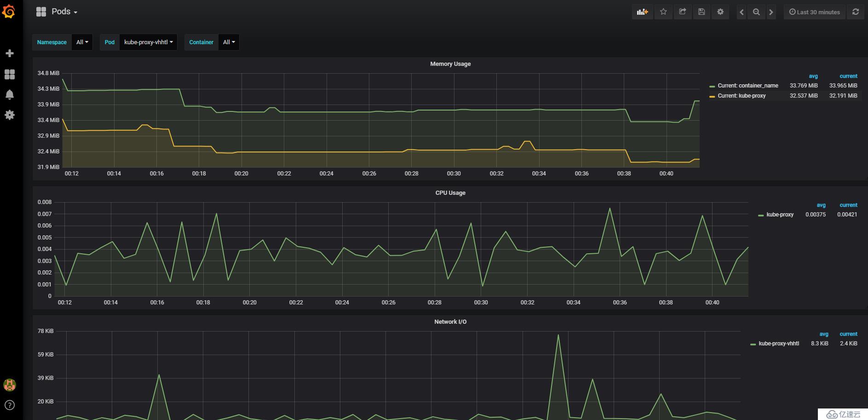868x420 pixels.
Task: Click the Add panel icon
Action: [642, 12]
